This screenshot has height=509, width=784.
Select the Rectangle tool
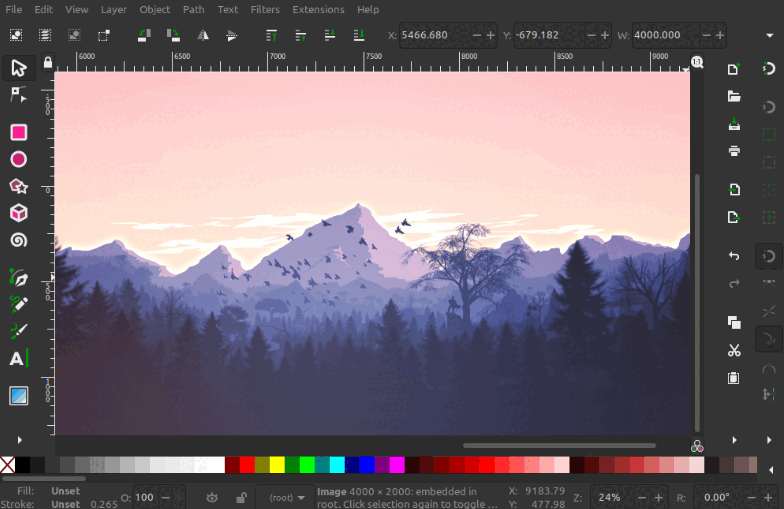coord(18,132)
